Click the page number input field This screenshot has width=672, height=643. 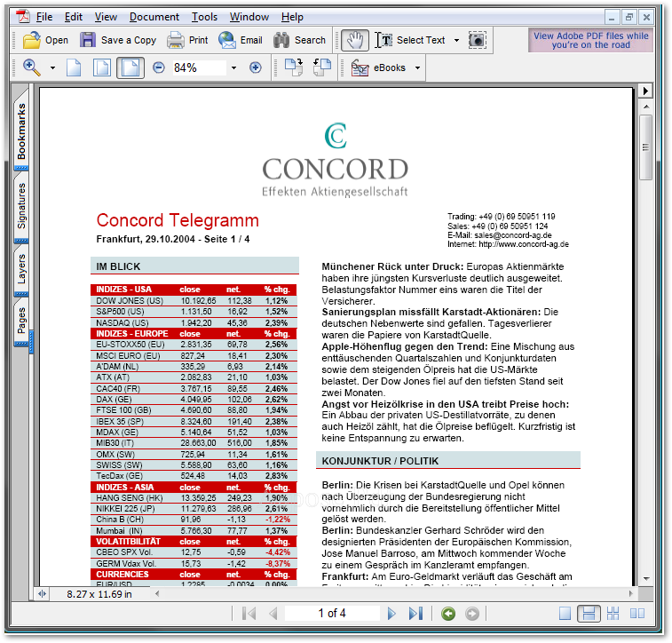[x=332, y=614]
